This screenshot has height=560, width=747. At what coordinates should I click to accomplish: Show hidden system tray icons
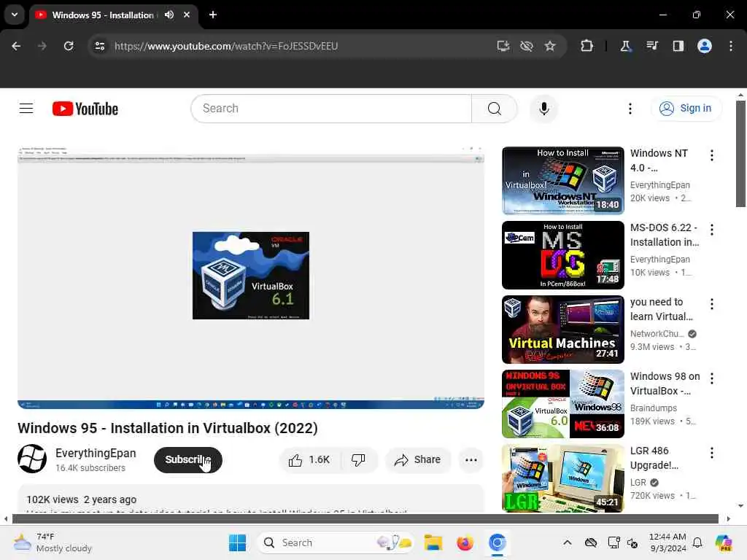click(567, 542)
